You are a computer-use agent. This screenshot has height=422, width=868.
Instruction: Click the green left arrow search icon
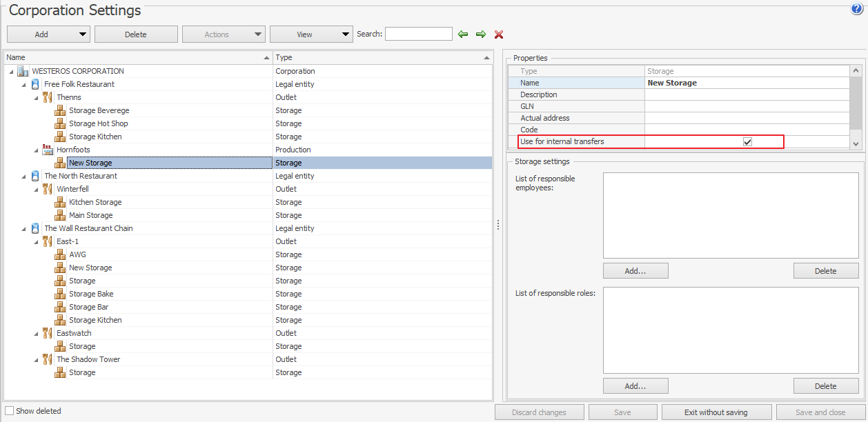(463, 34)
